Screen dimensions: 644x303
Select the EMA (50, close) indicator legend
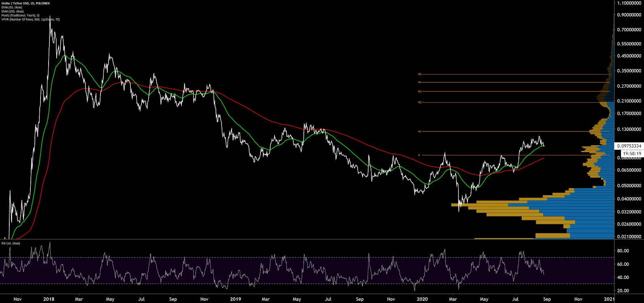12,7
